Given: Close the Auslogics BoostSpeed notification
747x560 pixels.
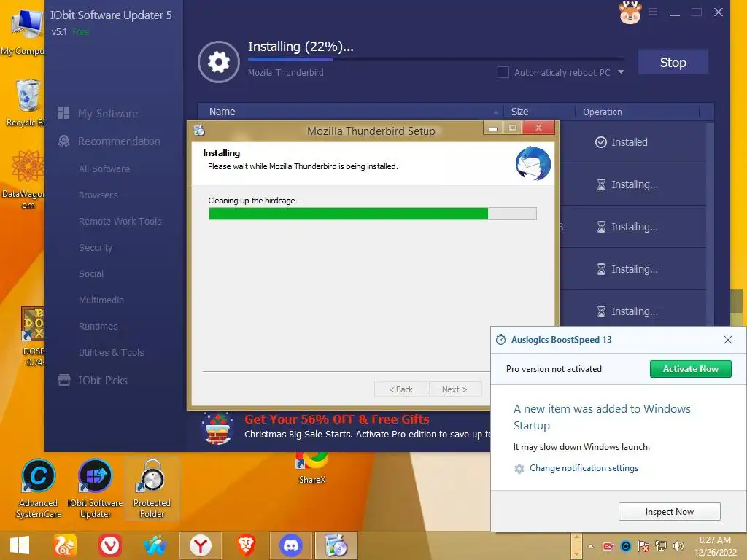Looking at the screenshot, I should point(727,340).
